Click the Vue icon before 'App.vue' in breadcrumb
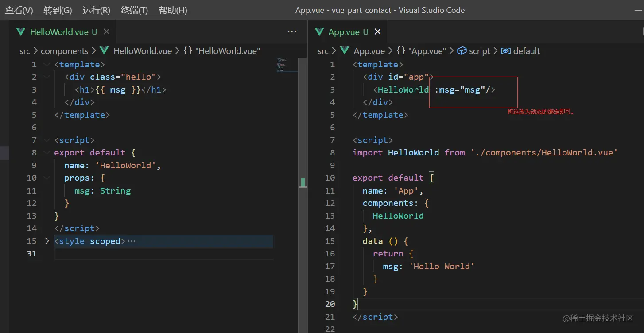Screen dimensions: 644x333 click(345, 51)
